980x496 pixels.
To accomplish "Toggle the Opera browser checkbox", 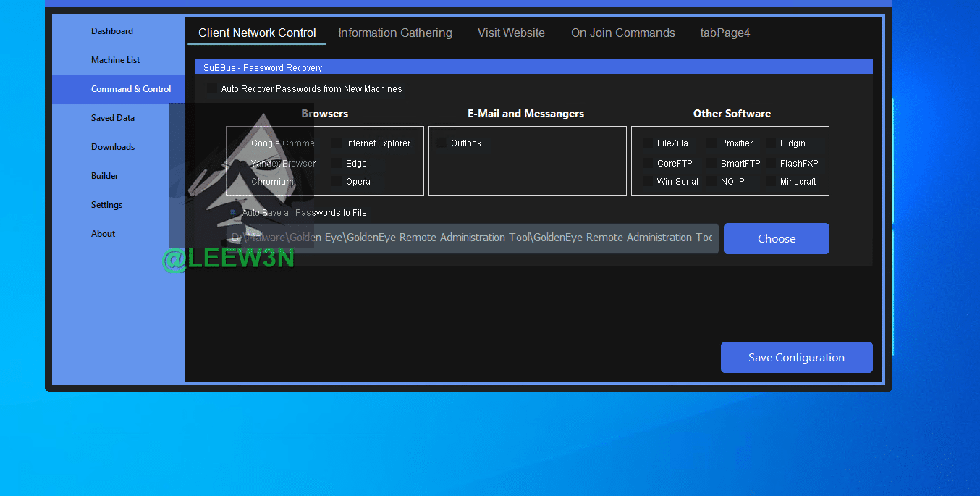I will [x=337, y=182].
